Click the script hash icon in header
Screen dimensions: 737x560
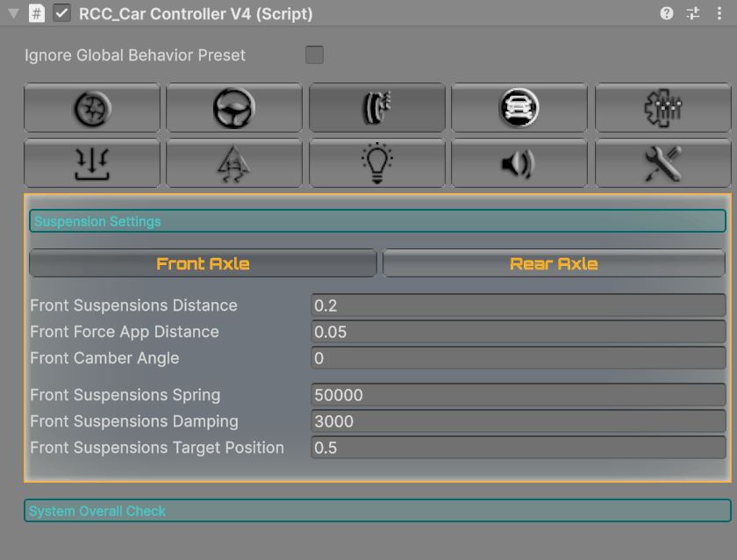[x=37, y=13]
